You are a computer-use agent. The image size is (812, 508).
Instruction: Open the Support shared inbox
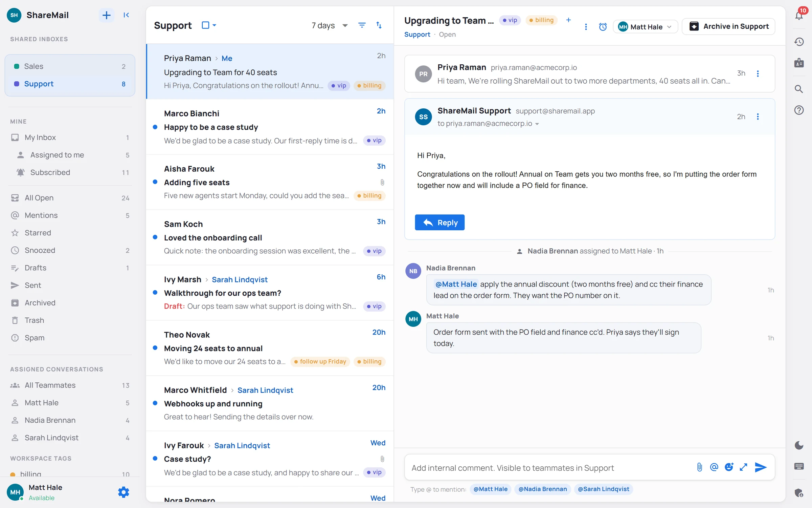(x=70, y=84)
